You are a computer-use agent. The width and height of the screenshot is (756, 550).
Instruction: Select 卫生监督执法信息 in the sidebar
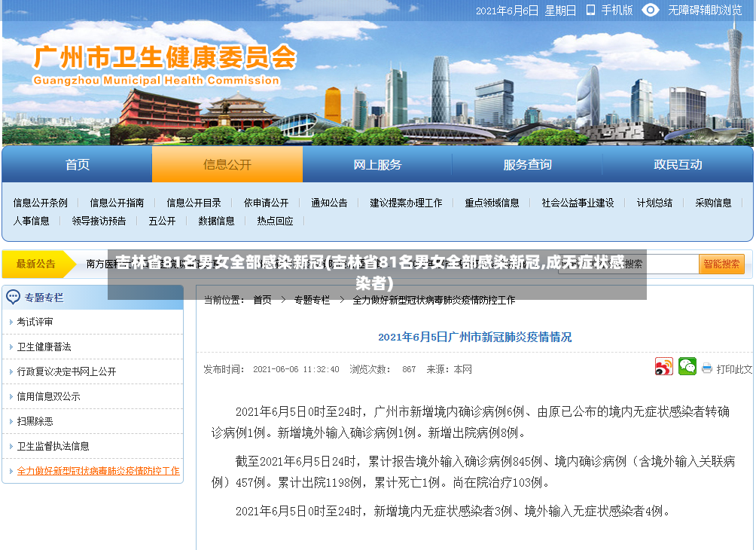coord(53,446)
